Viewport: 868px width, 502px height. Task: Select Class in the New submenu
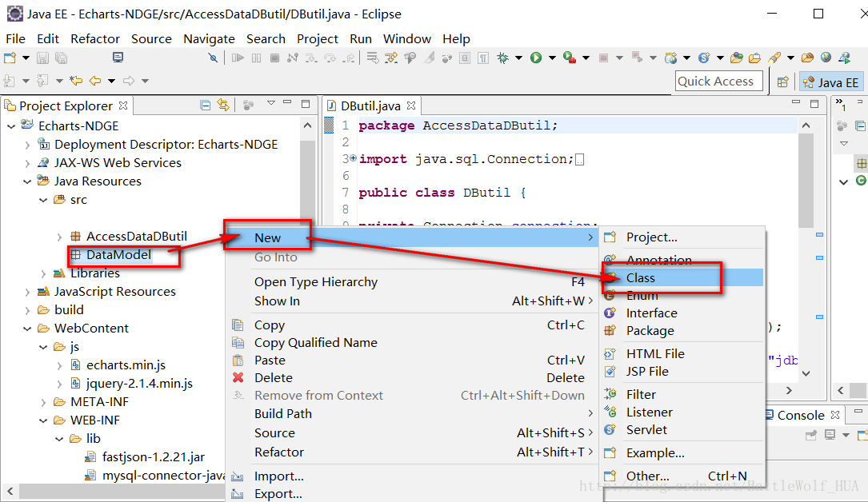(682, 277)
